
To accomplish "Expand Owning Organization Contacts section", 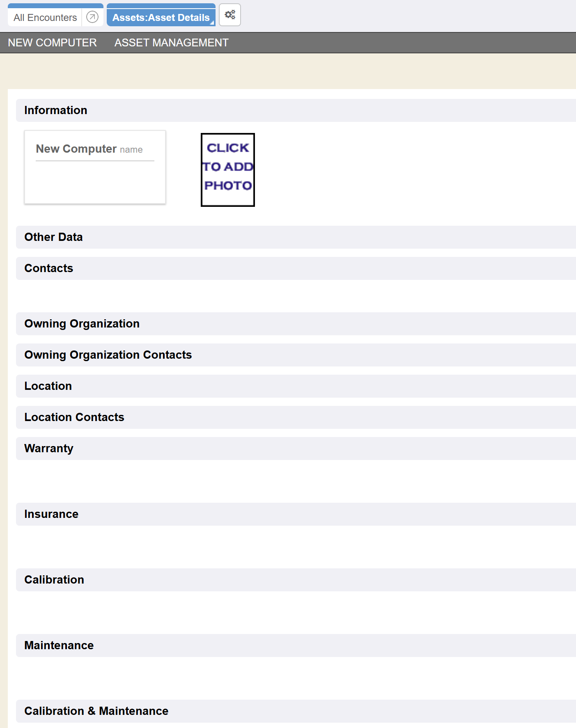I will click(108, 355).
